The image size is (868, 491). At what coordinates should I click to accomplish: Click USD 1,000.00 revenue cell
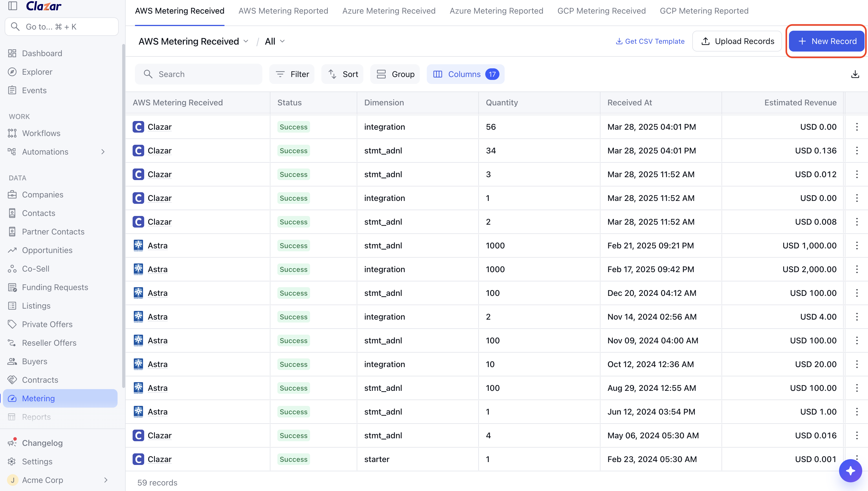tap(809, 245)
